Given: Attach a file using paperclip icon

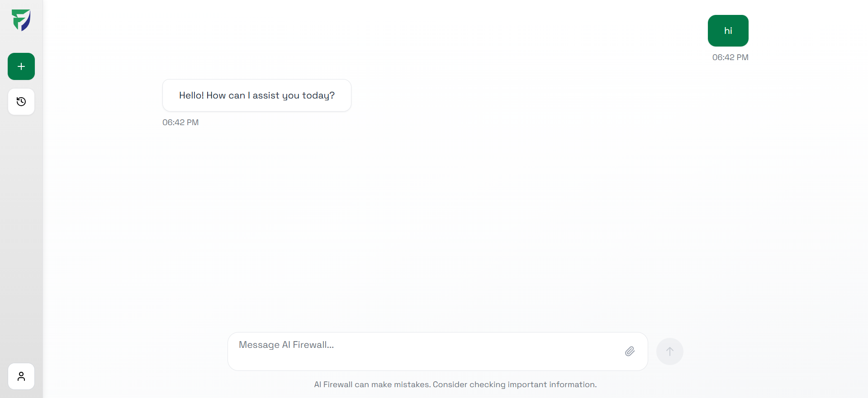Looking at the screenshot, I should point(630,351).
